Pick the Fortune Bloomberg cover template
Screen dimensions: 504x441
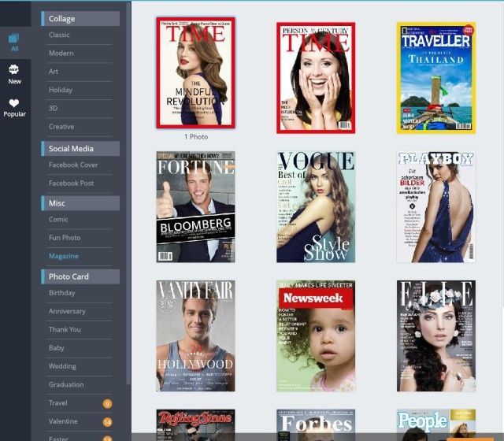(196, 207)
